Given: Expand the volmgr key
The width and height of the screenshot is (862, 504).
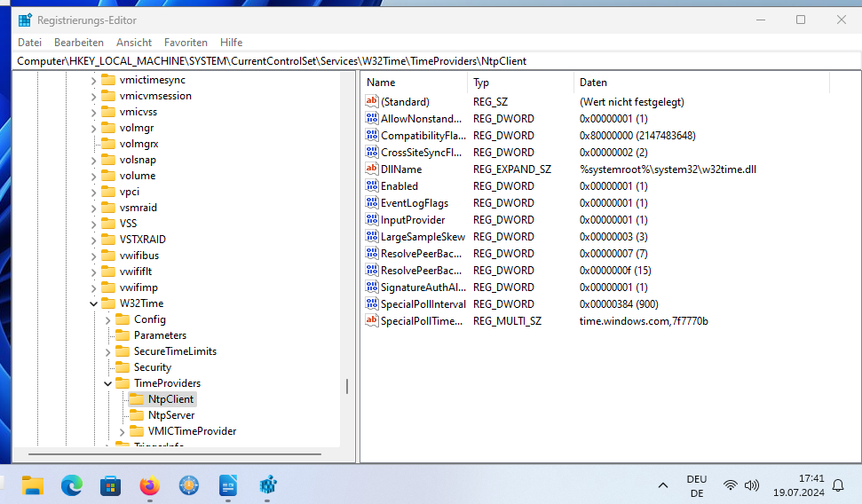Looking at the screenshot, I should [93, 128].
